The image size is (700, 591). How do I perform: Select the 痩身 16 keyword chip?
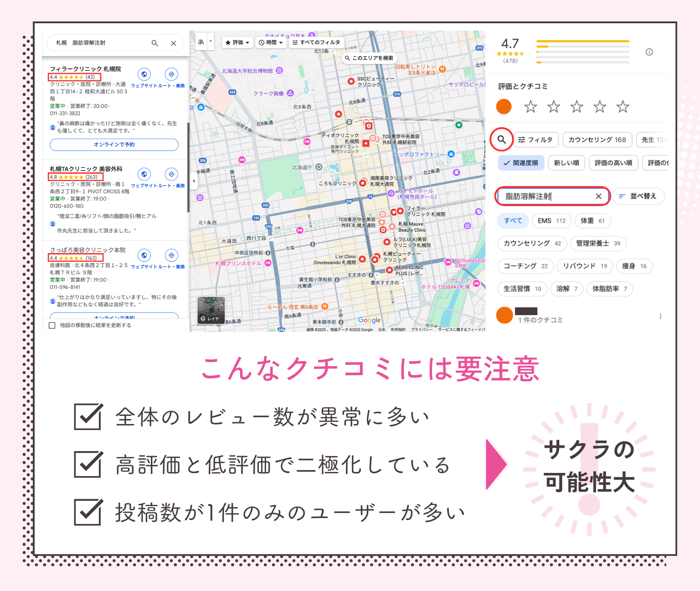(x=634, y=266)
